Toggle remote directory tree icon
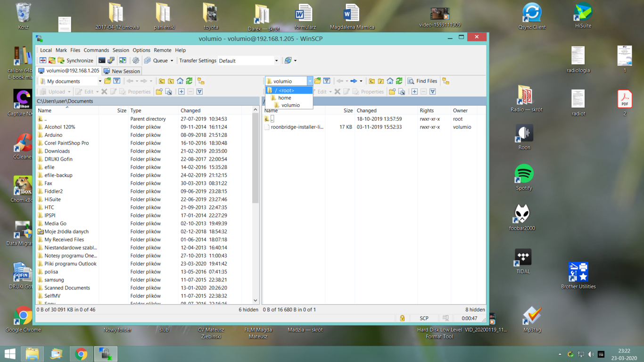 tap(446, 81)
